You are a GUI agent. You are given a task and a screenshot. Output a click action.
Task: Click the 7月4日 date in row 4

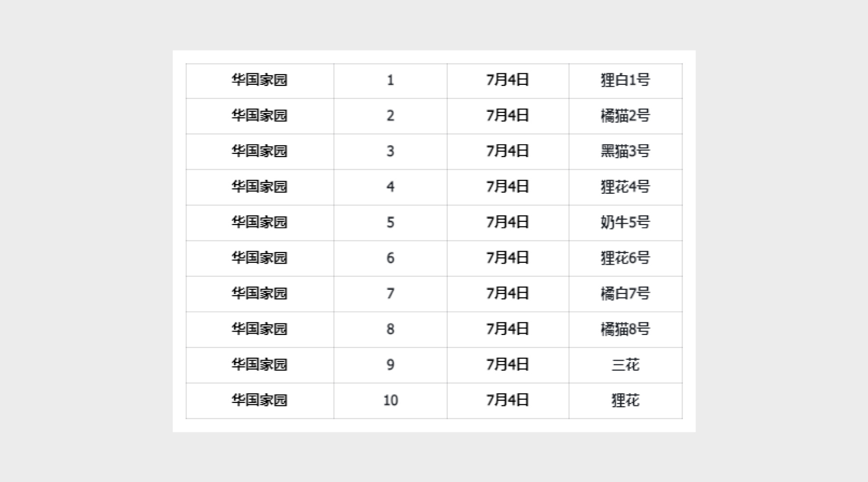(x=507, y=187)
